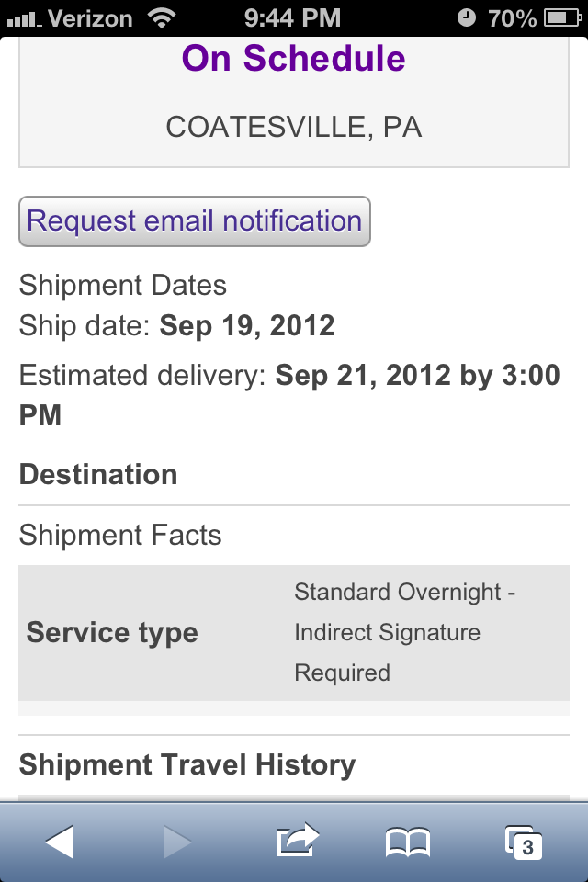Tap the Shipment Facts heading
The height and width of the screenshot is (882, 588).
(120, 536)
